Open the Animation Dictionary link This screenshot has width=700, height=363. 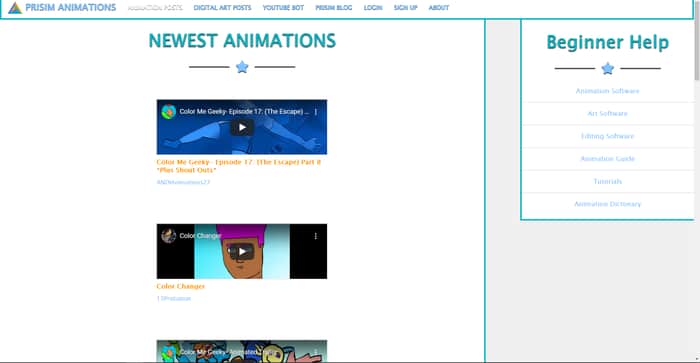[608, 204]
